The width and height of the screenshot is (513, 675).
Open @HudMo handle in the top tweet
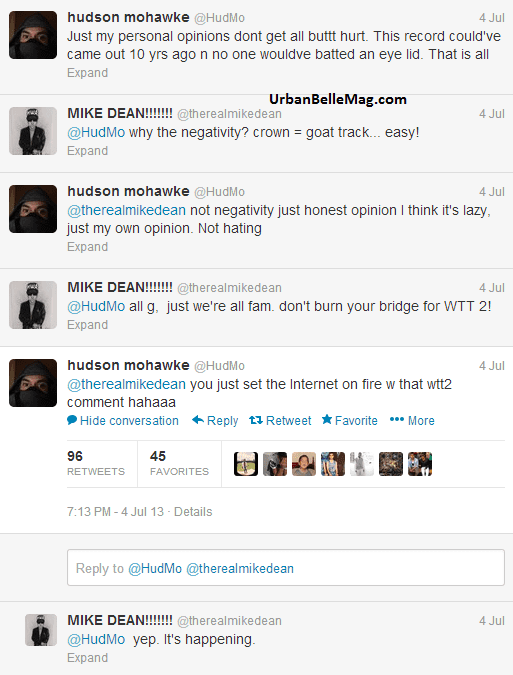point(219,18)
